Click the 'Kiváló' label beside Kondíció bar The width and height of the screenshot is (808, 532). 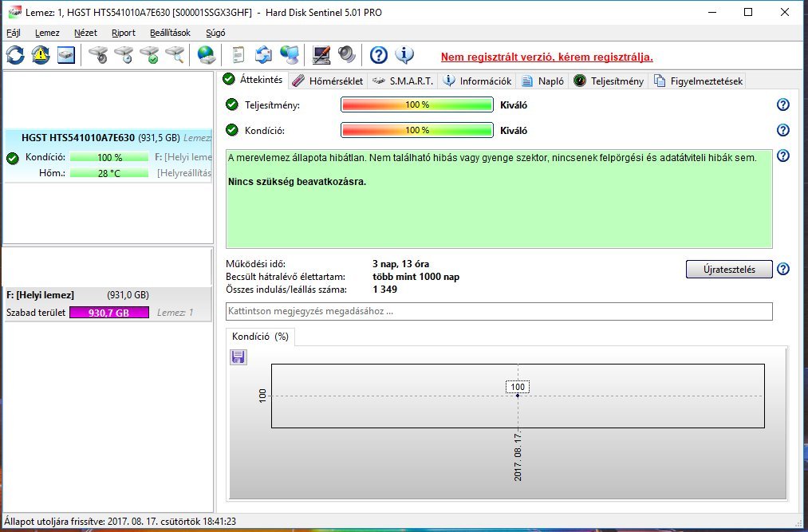(x=513, y=131)
